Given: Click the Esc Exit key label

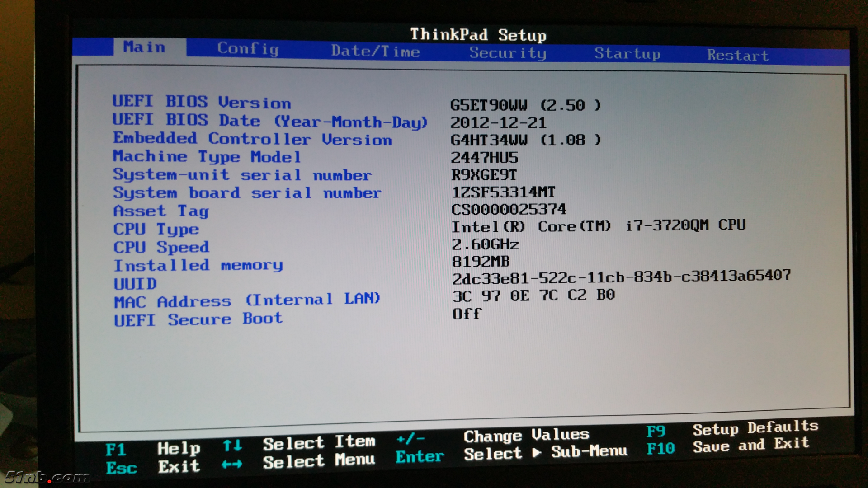Looking at the screenshot, I should click(121, 468).
